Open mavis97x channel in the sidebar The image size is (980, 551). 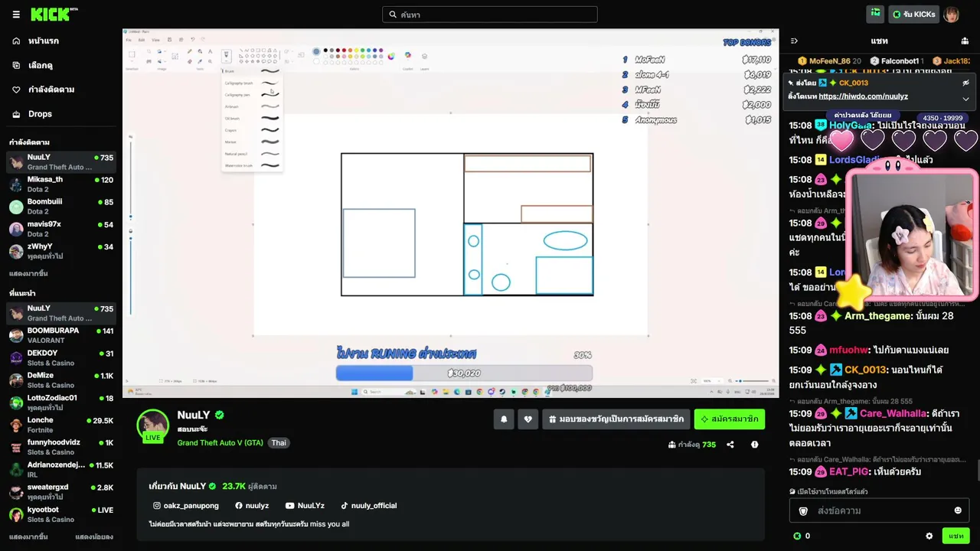tap(61, 229)
